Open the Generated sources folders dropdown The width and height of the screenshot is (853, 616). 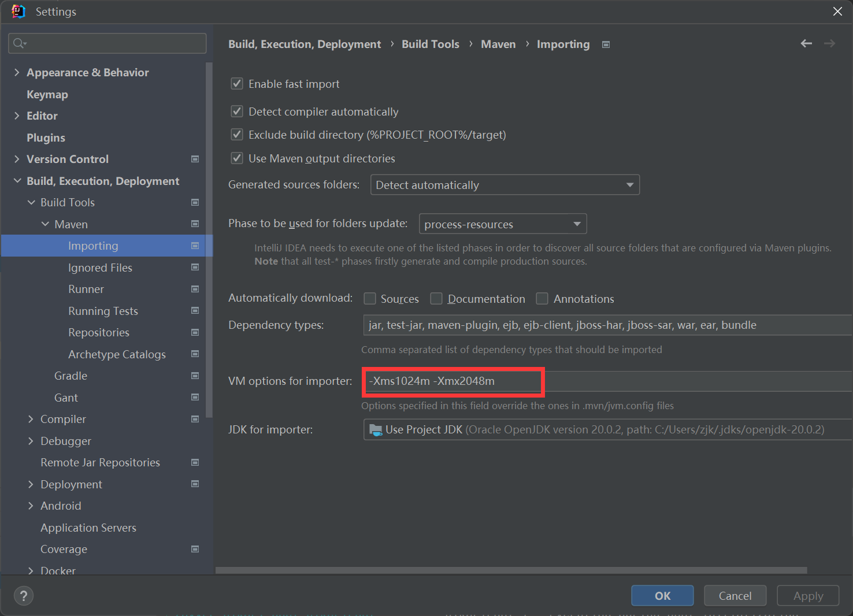(x=505, y=185)
